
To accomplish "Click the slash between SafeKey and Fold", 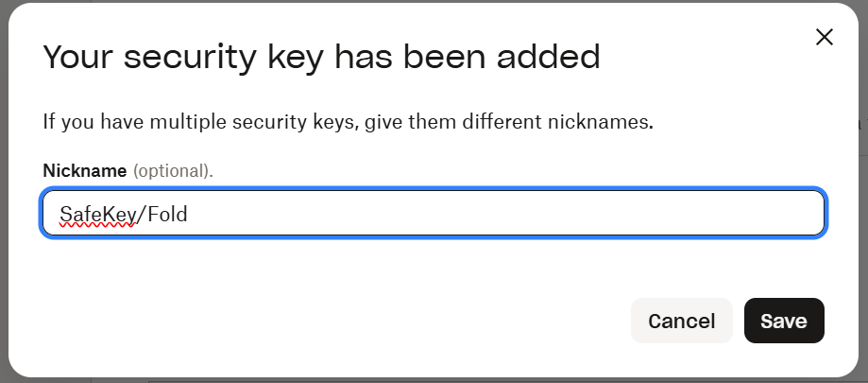I will [x=142, y=215].
